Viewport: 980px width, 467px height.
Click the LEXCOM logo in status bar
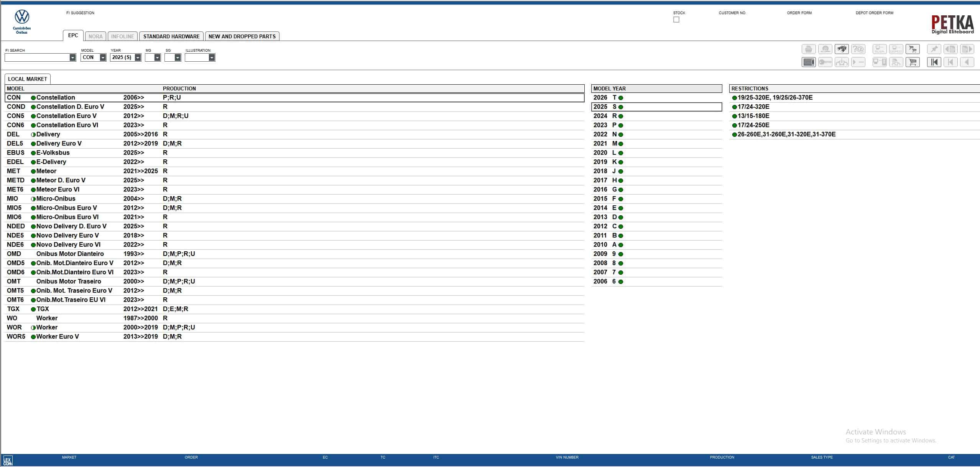pos(8,460)
